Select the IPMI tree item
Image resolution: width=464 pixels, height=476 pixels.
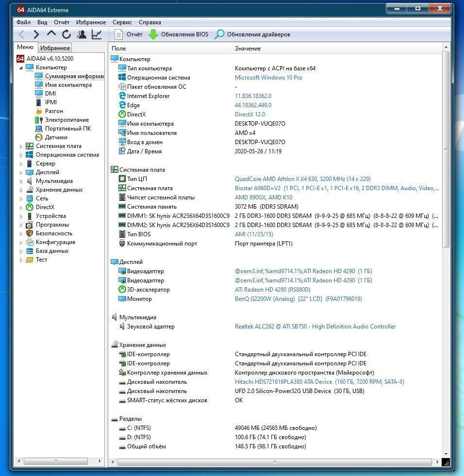pyautogui.click(x=46, y=102)
